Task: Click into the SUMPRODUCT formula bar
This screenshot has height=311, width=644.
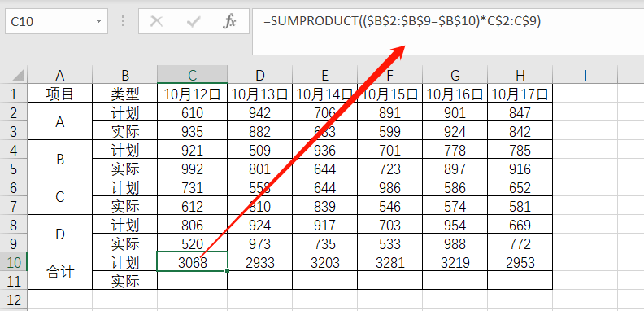Action: click(x=448, y=31)
